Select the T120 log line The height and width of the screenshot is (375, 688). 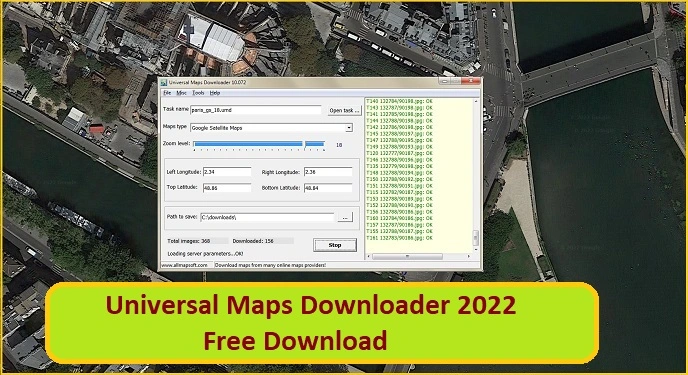(x=399, y=153)
